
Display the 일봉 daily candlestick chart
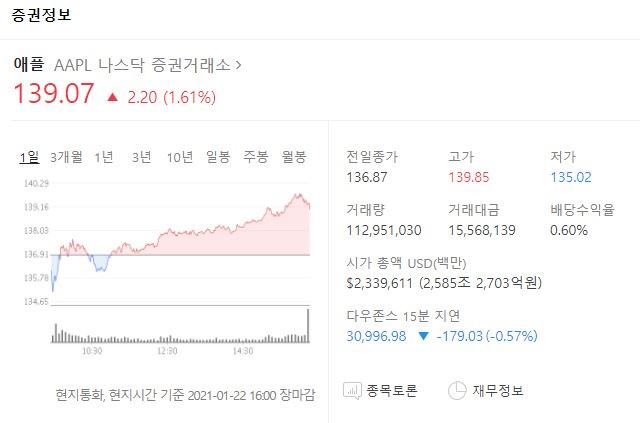tap(218, 157)
